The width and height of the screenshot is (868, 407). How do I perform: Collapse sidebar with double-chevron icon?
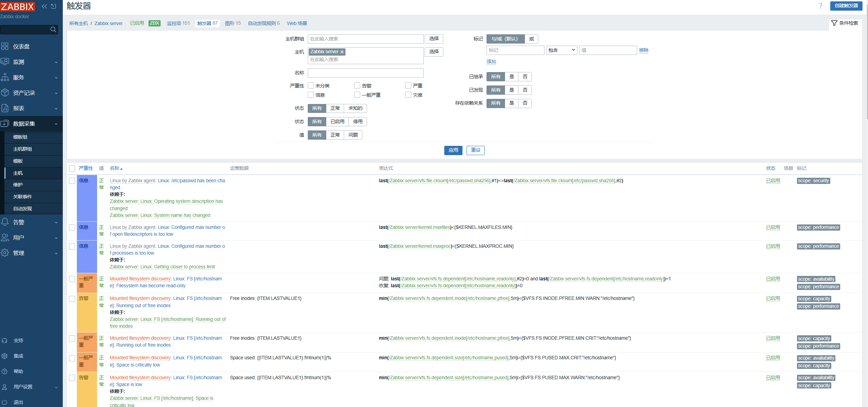(x=44, y=6)
